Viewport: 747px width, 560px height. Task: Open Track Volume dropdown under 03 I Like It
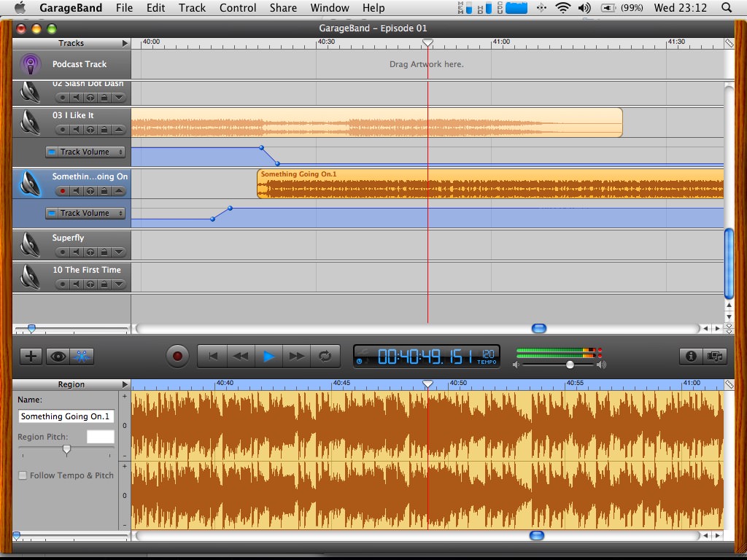coord(85,152)
